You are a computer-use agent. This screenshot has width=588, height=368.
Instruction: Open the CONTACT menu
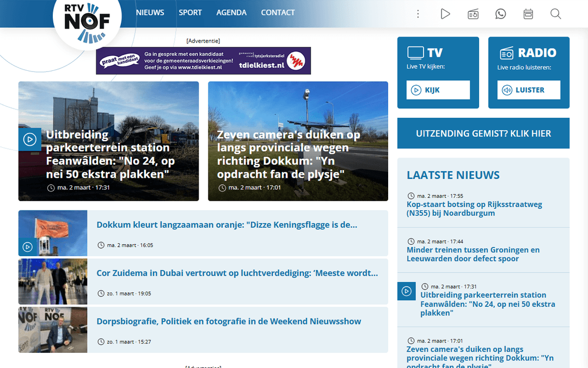278,13
